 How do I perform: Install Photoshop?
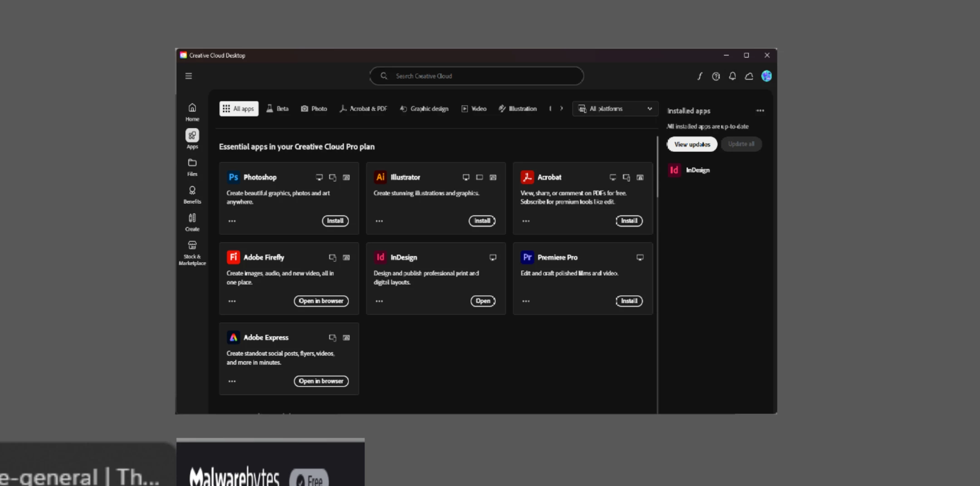335,221
